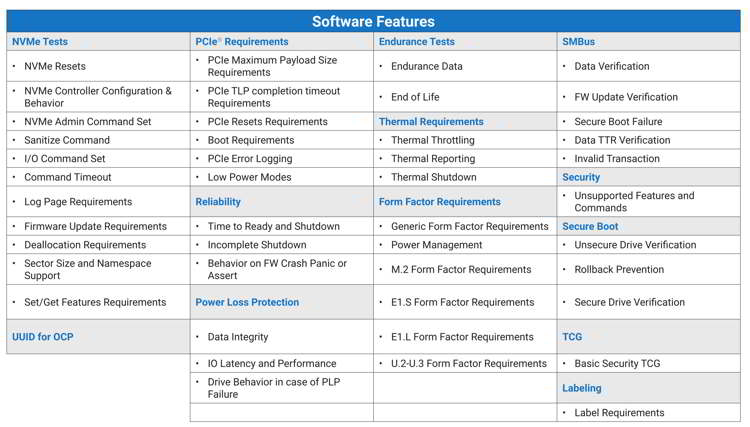Select Power Loss Protection heading

click(247, 302)
